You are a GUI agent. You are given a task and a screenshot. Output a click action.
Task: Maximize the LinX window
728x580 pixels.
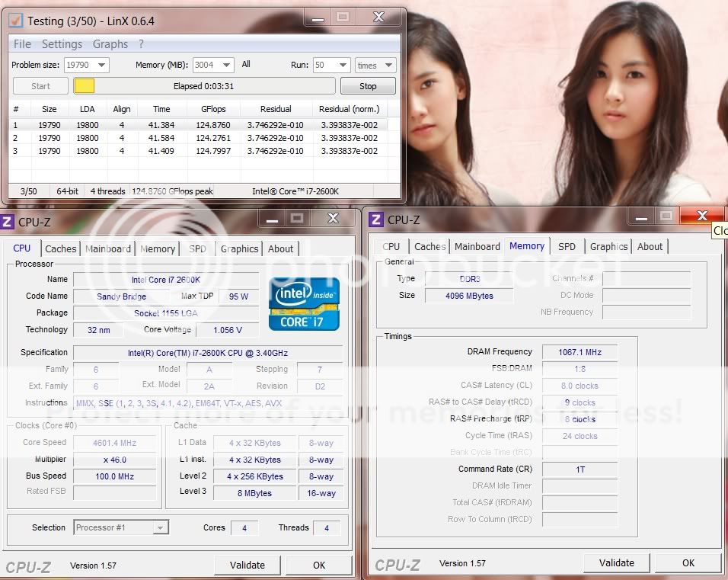[x=343, y=17]
